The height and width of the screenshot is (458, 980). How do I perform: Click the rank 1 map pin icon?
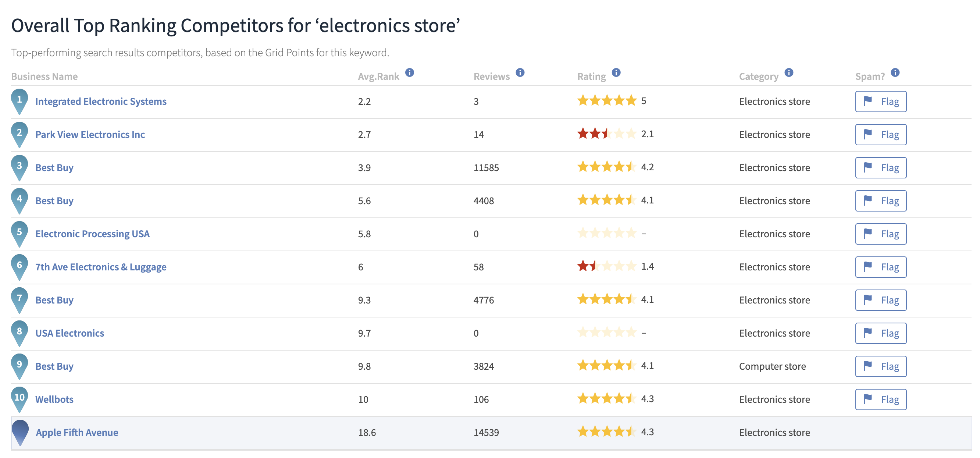coord(19,102)
